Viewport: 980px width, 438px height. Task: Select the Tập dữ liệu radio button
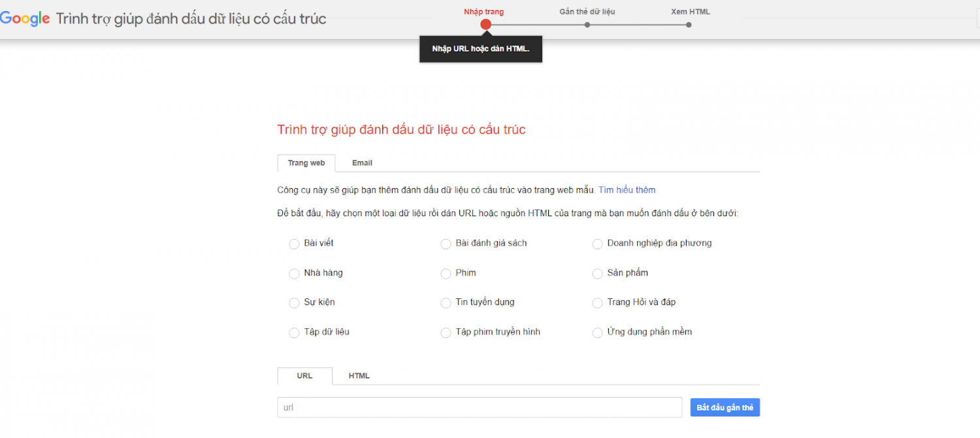[x=294, y=333]
